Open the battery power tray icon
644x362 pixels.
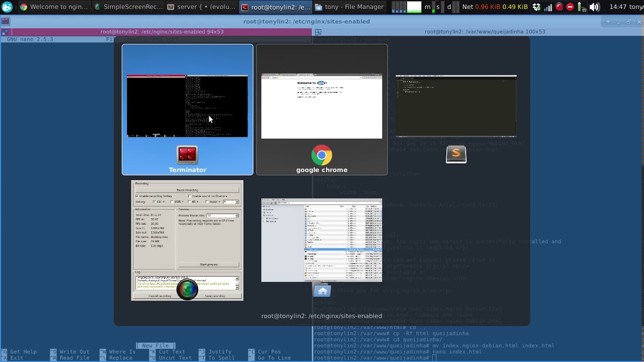click(x=581, y=7)
